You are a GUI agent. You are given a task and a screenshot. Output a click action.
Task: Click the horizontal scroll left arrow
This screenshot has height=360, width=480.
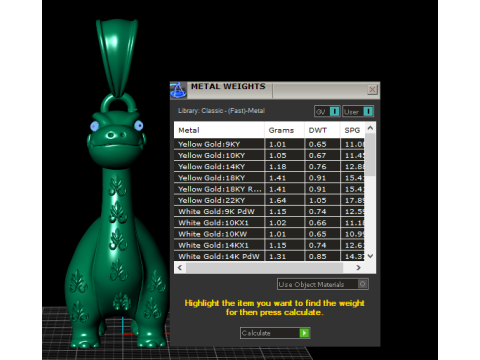point(180,267)
